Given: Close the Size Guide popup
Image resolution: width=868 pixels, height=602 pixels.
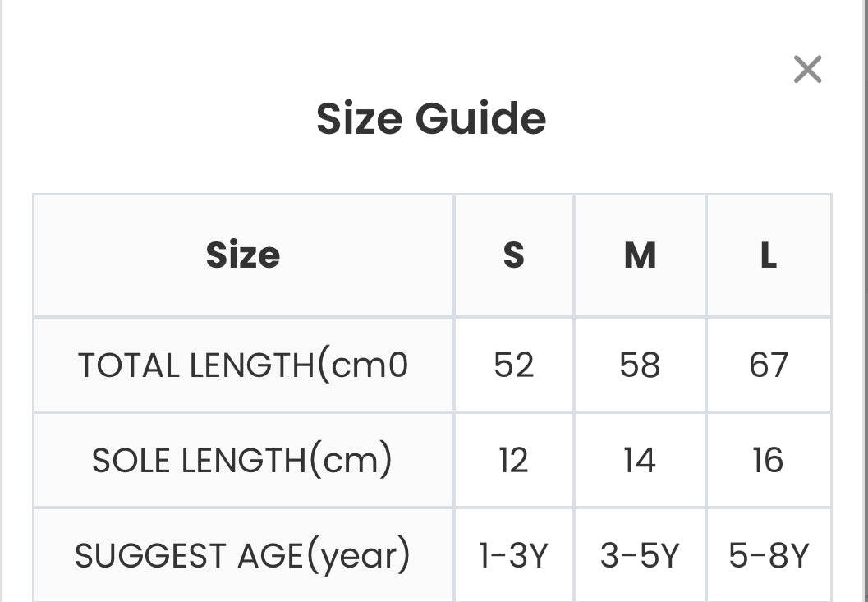Looking at the screenshot, I should coord(807,69).
